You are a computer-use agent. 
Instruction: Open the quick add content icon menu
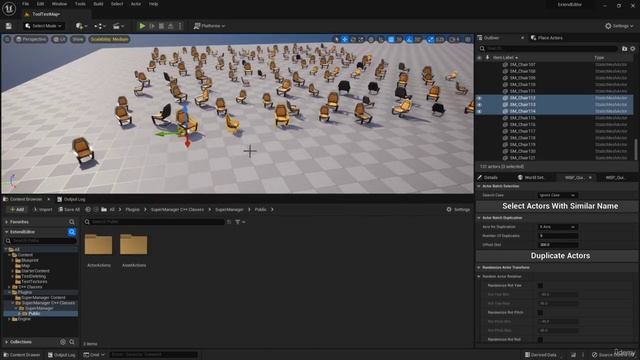click(81, 26)
